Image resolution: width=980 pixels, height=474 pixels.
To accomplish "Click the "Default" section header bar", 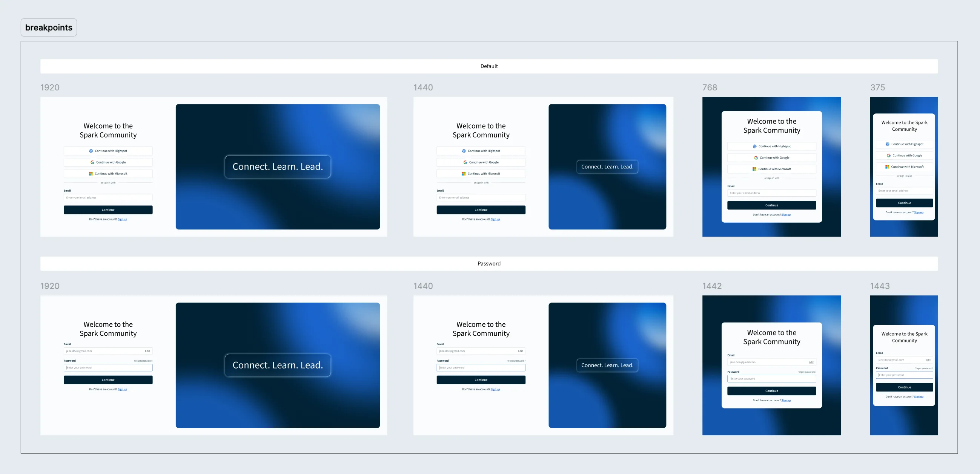I will click(x=489, y=66).
